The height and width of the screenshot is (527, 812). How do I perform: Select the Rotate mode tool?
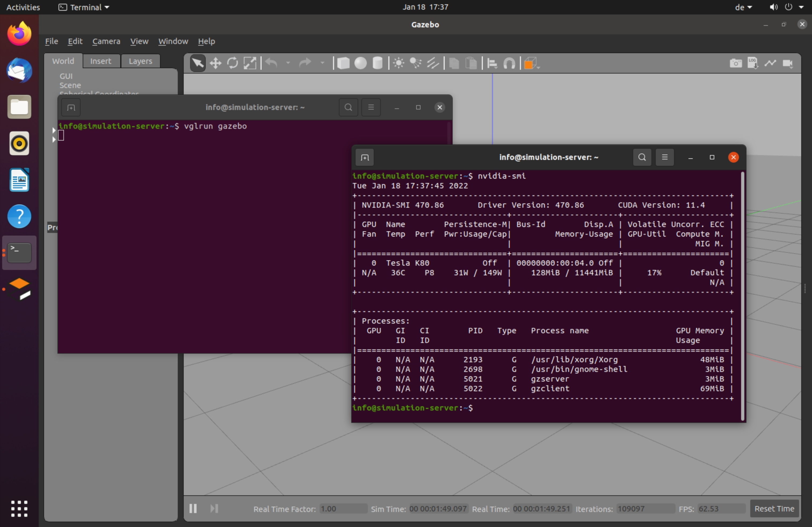[x=233, y=63]
